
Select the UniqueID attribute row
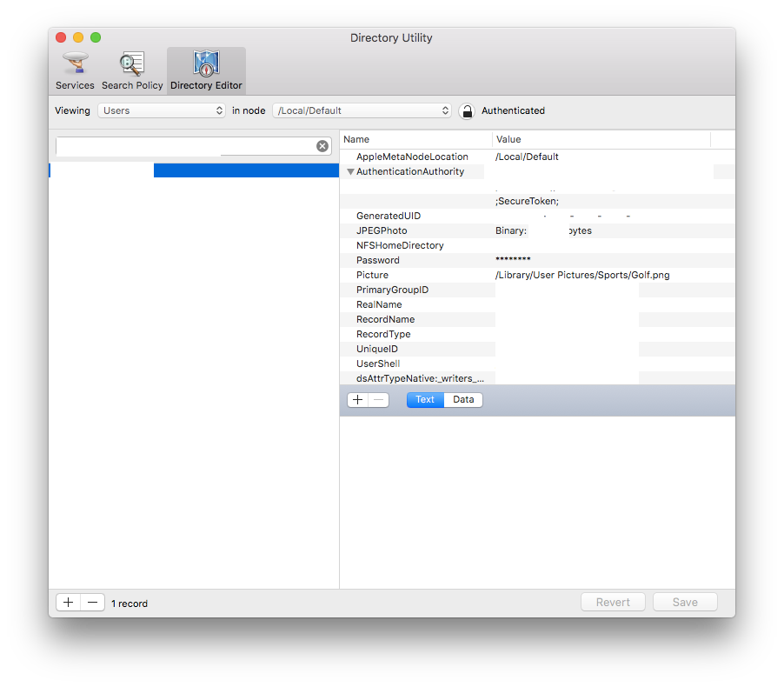tap(537, 349)
